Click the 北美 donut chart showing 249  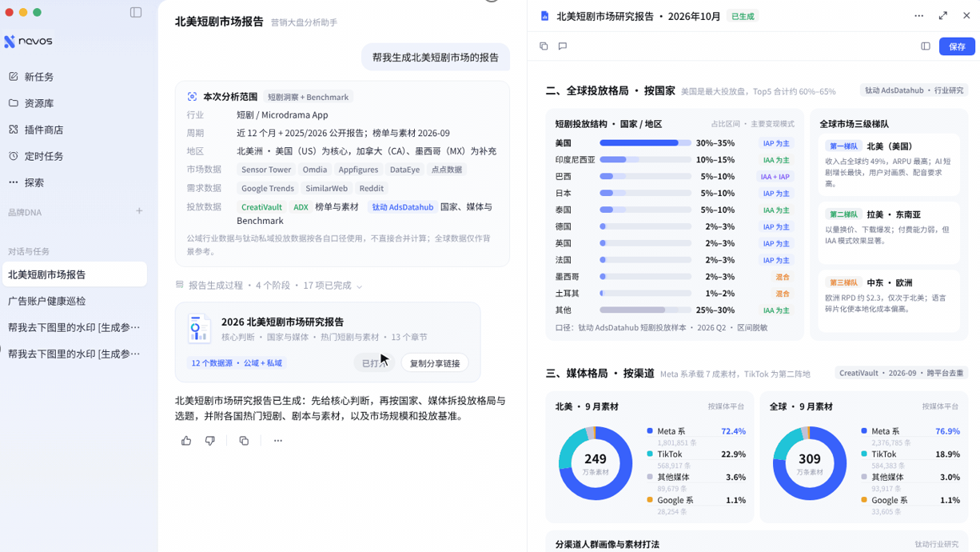(x=596, y=463)
